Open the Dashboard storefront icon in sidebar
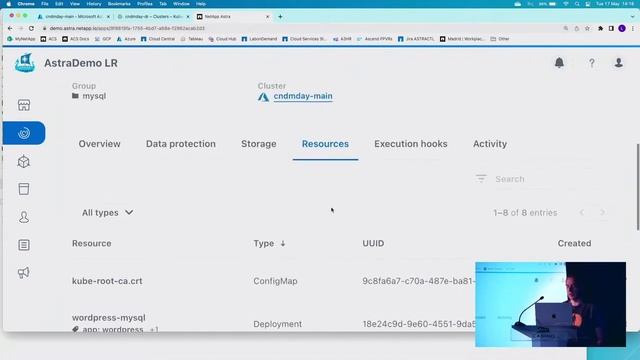640x360 pixels. pos(24,105)
